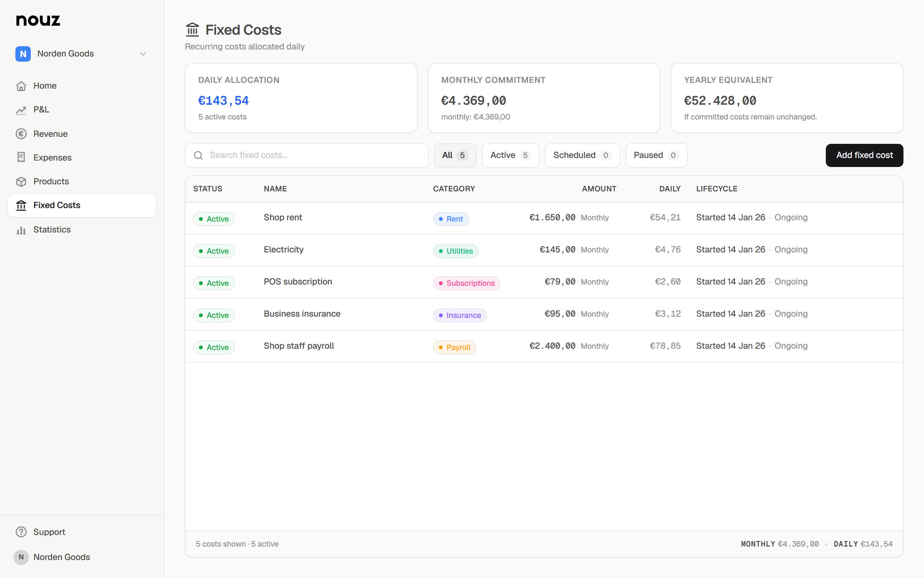Click the Expenses receipt icon
The image size is (924, 578).
[x=21, y=158]
